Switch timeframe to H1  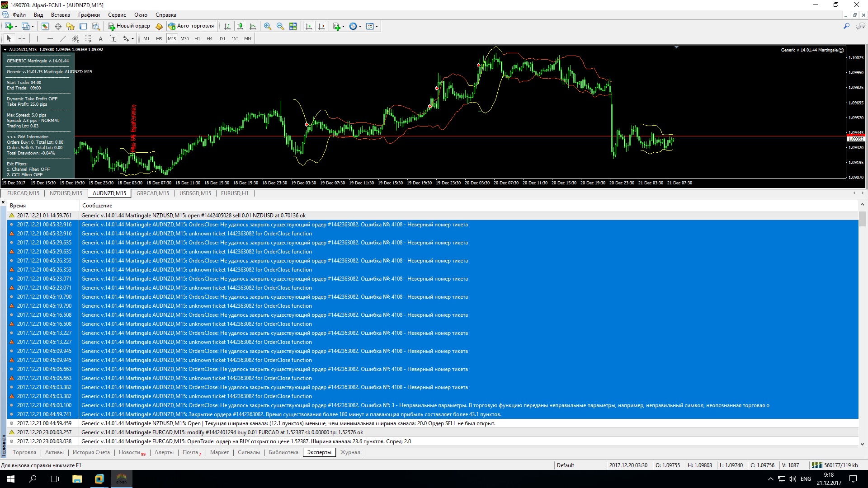click(197, 38)
